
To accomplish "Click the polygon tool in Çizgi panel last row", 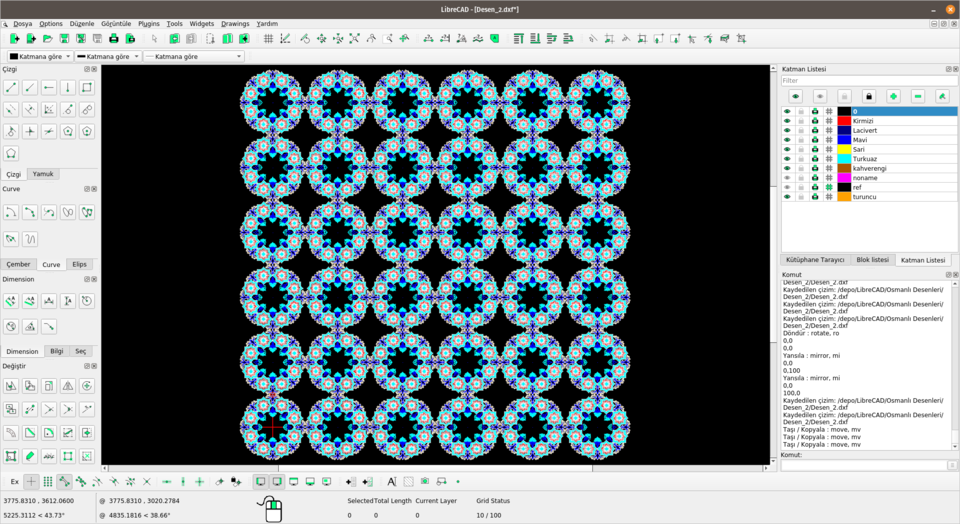I will point(11,153).
